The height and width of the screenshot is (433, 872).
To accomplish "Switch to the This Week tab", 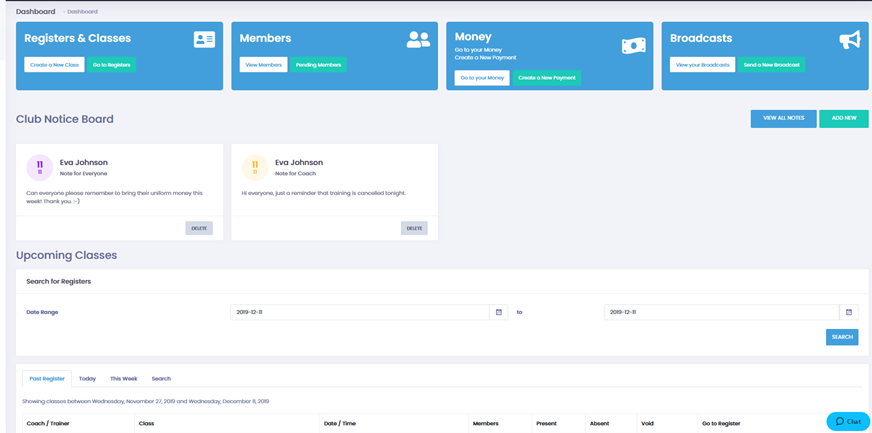I will coord(124,379).
